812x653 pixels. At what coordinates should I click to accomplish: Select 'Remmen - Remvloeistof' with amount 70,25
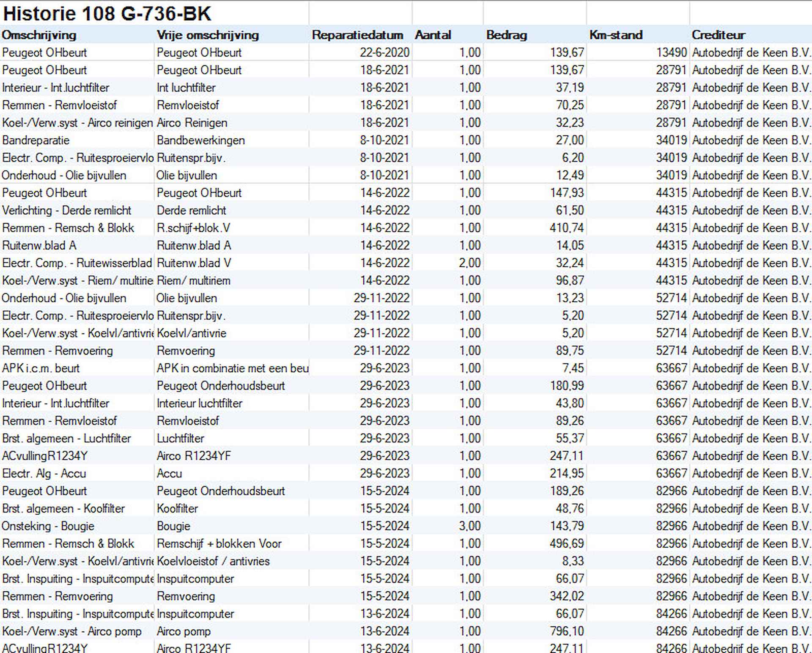pyautogui.click(x=59, y=105)
